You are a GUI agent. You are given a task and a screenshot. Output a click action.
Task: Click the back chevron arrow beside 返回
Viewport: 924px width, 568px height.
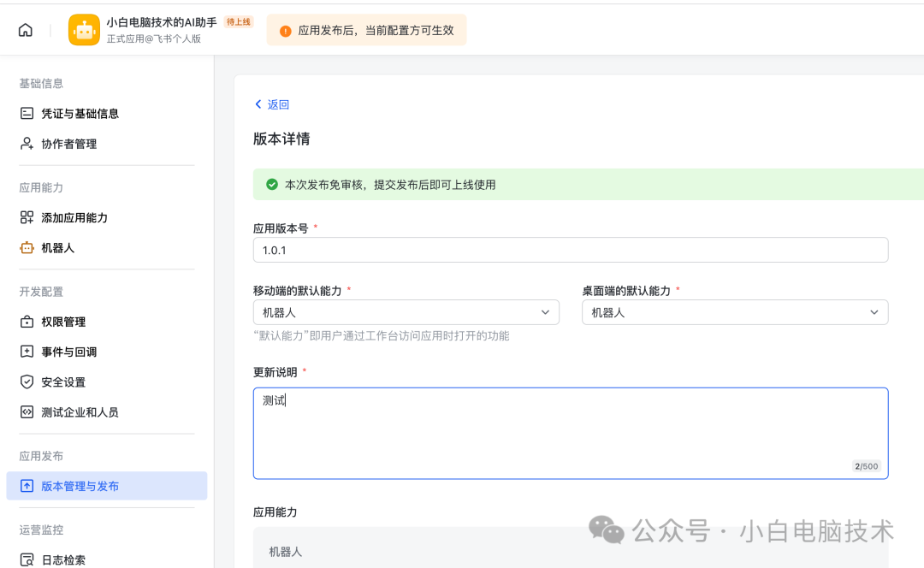(258, 104)
